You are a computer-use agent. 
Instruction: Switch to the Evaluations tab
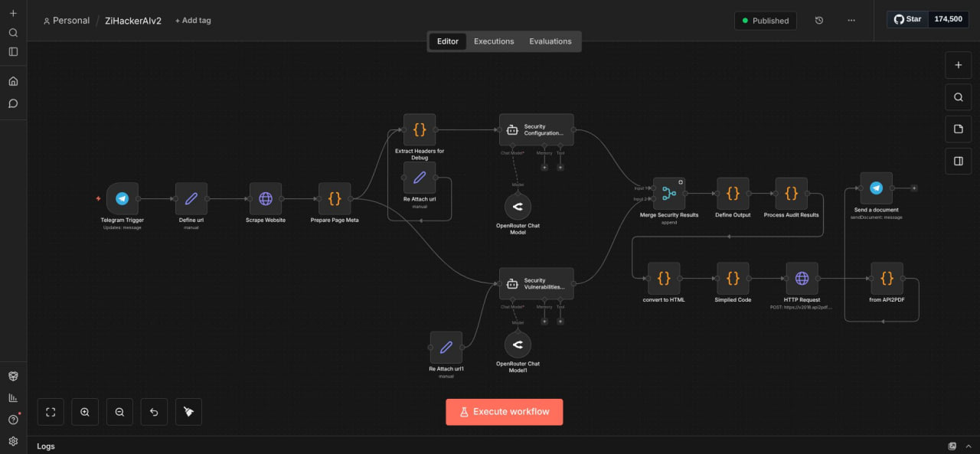click(550, 41)
